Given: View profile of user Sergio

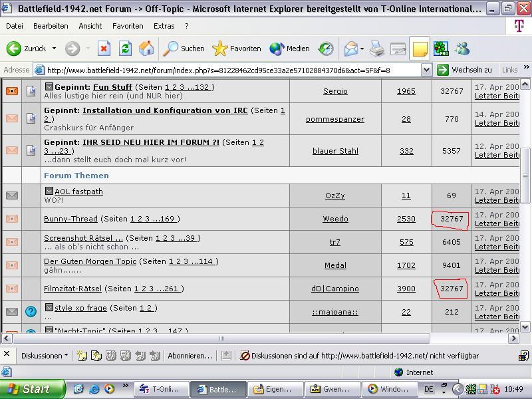Looking at the screenshot, I should (335, 91).
